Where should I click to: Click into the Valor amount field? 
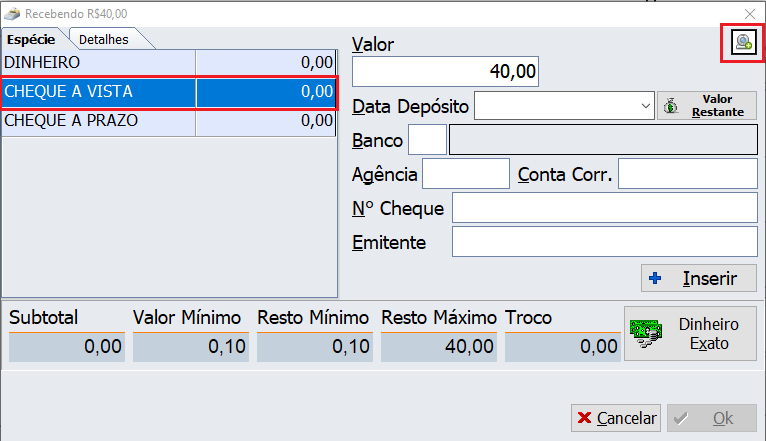[x=447, y=72]
